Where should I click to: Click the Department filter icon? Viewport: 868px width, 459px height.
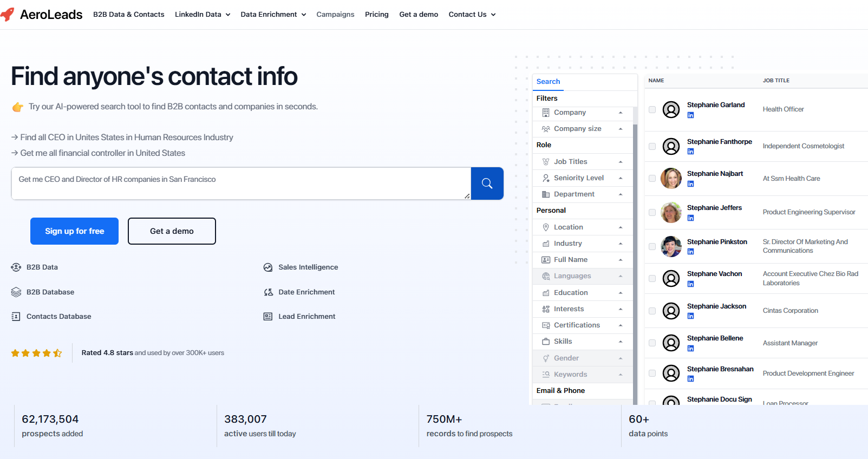pyautogui.click(x=546, y=194)
